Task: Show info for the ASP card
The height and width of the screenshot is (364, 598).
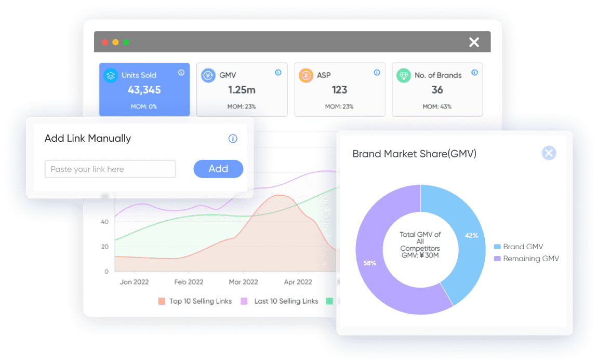Action: (377, 73)
